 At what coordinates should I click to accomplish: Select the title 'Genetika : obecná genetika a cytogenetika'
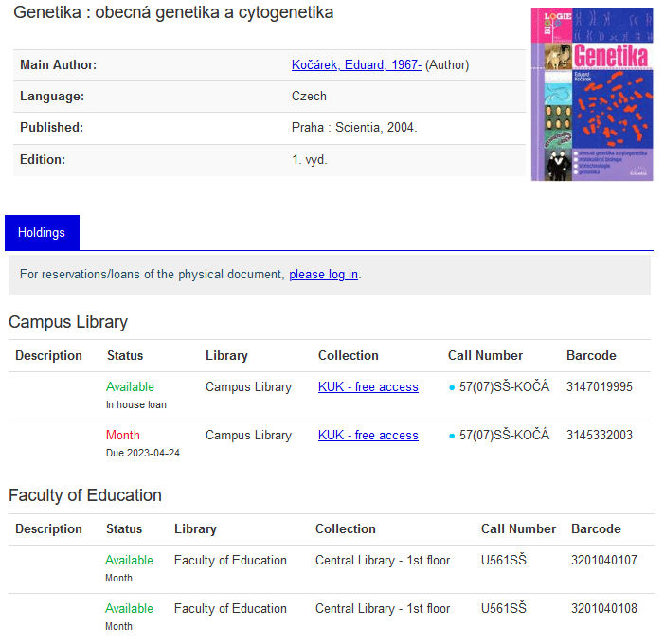pos(173,12)
